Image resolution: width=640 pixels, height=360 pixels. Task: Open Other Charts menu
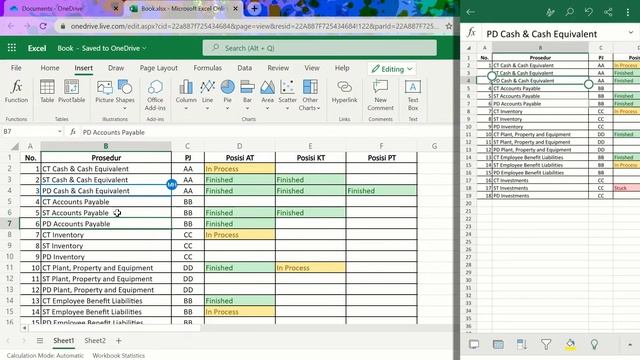point(310,96)
